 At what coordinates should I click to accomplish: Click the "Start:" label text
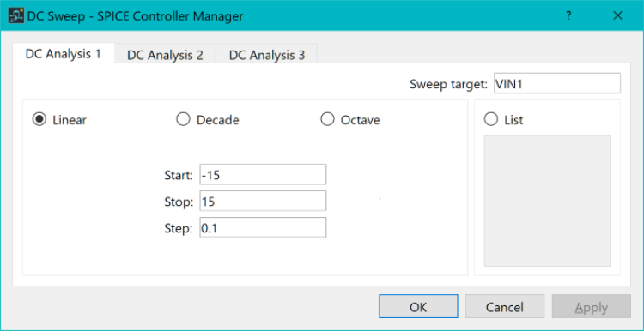click(x=179, y=176)
